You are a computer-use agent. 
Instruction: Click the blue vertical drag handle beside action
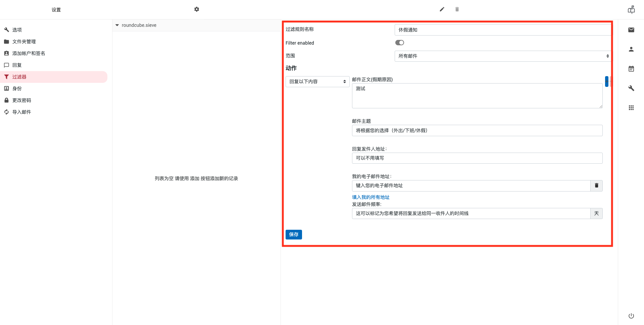606,82
